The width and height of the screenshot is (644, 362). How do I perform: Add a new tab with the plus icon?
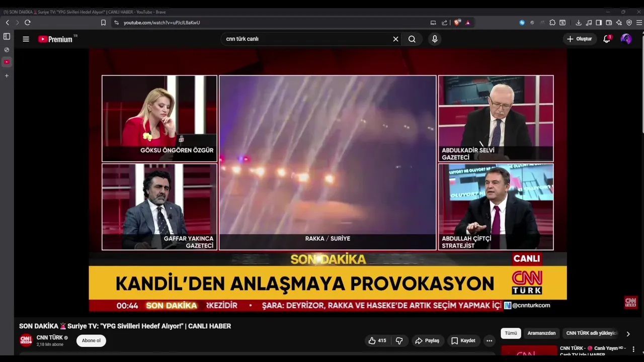tap(7, 76)
